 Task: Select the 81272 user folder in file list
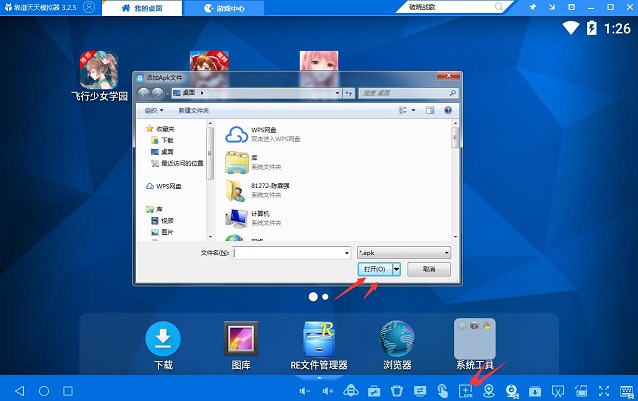click(x=257, y=190)
